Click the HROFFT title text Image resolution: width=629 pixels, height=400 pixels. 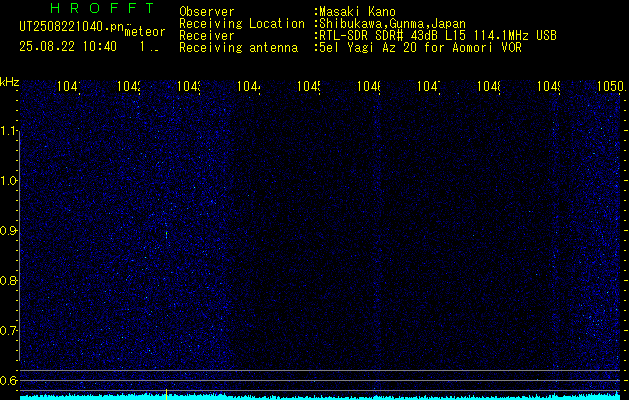tap(103, 8)
